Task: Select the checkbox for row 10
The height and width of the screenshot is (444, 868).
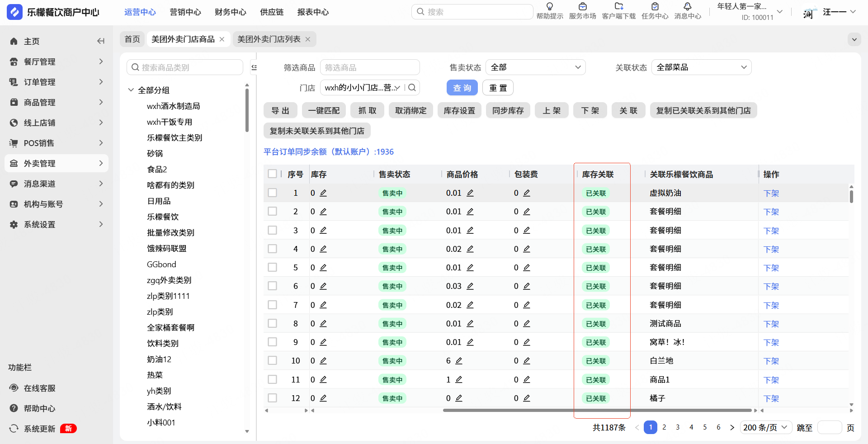Action: 272,361
